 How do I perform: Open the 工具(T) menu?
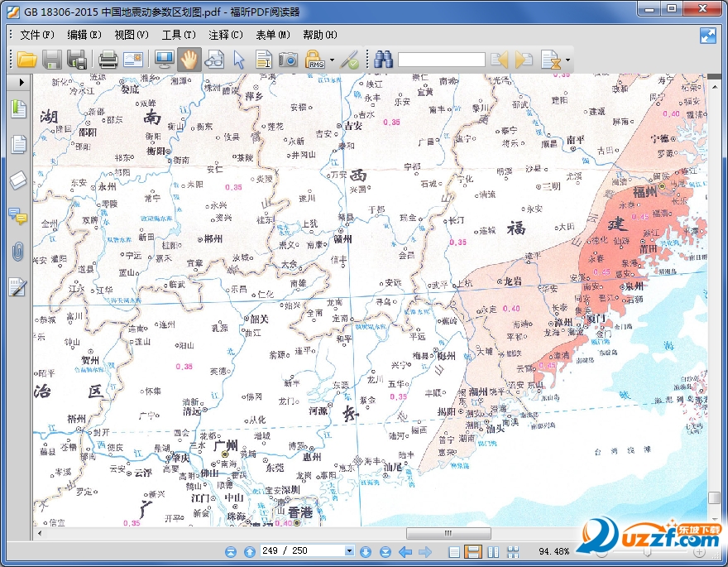pos(179,35)
